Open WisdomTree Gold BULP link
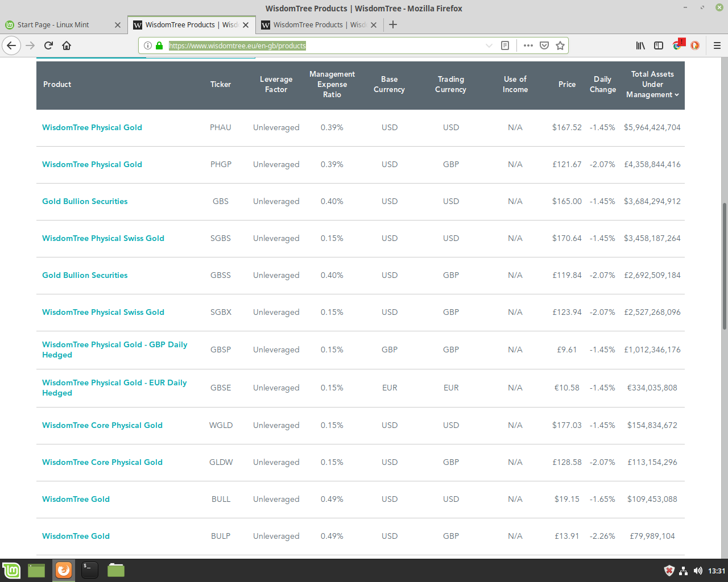 [76, 536]
